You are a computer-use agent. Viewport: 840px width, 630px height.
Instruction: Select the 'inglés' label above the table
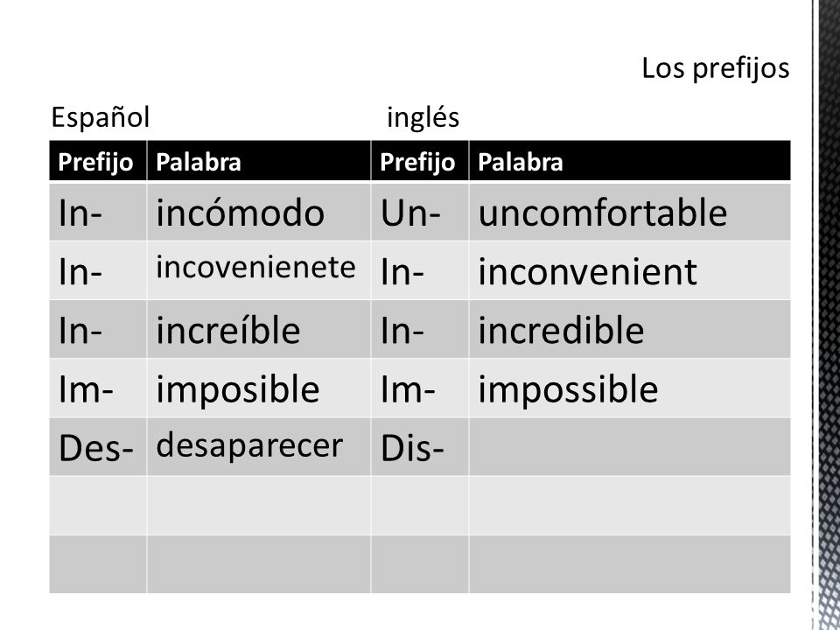pyautogui.click(x=423, y=117)
